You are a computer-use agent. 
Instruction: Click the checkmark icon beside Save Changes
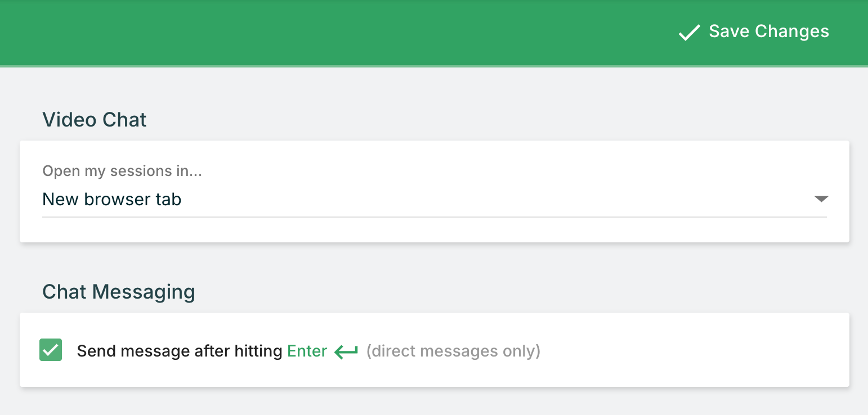[689, 33]
